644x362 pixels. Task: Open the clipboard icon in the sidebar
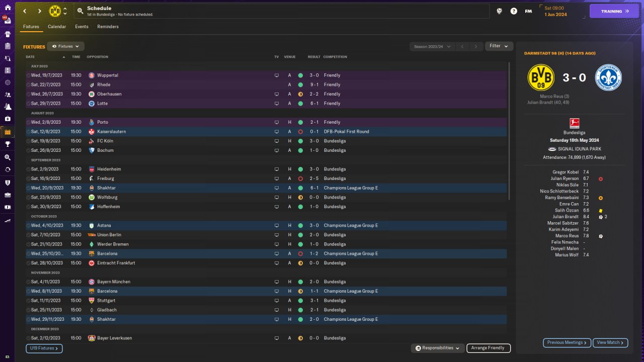(x=7, y=46)
